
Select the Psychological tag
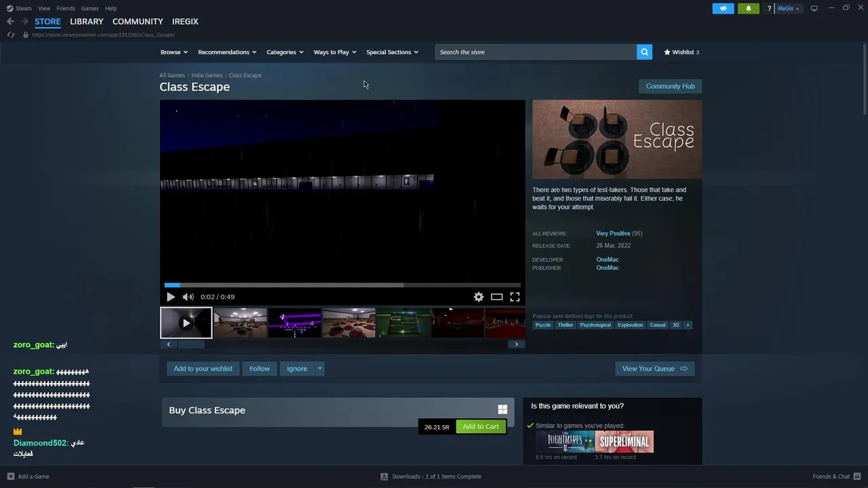pos(595,325)
